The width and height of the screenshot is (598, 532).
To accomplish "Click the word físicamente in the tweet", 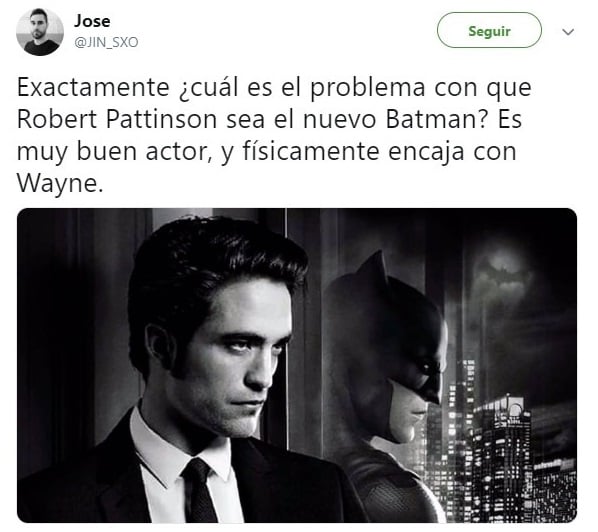I will coord(311,151).
